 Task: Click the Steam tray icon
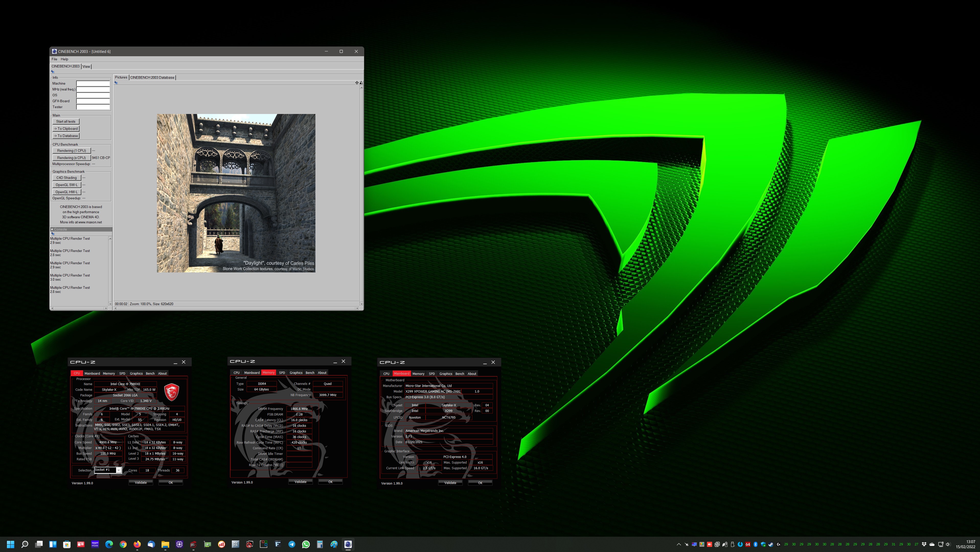(771, 544)
